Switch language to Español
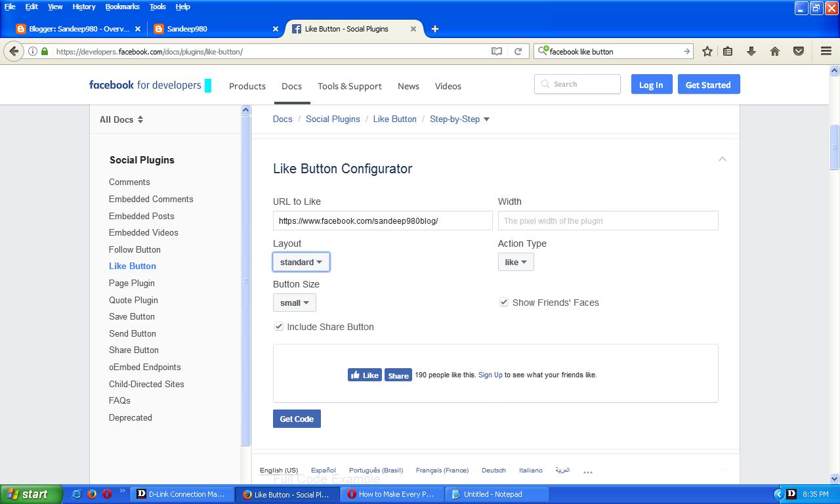The height and width of the screenshot is (504, 840). coord(323,470)
